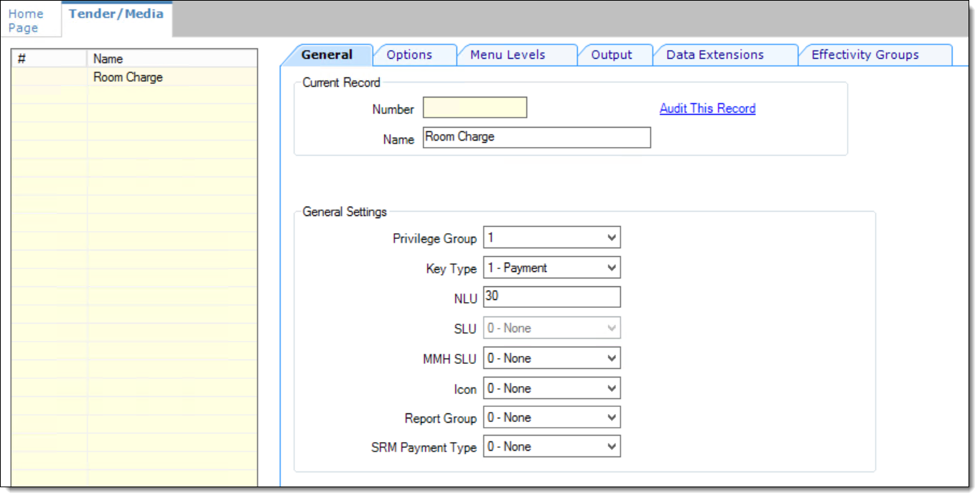Viewport: 980px width, 498px height.
Task: Open the Output tab
Action: tap(615, 55)
